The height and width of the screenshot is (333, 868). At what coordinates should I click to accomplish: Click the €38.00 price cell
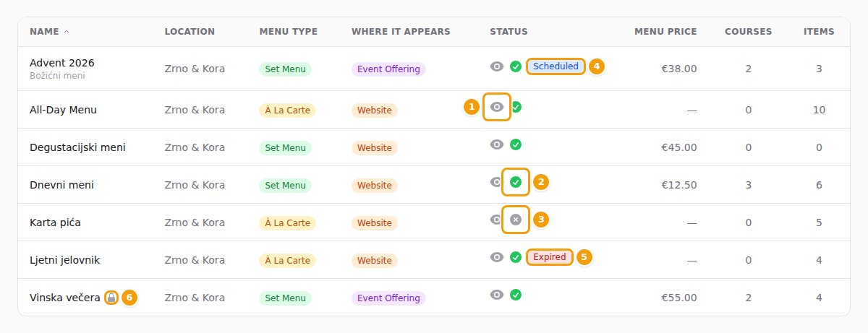679,69
